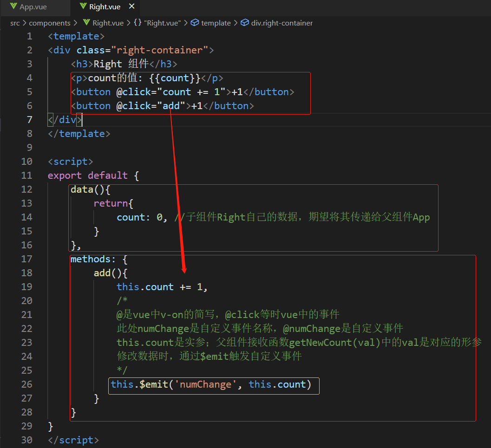Click "count: 0" property on line 14
Viewport: 491px width, 448px height.
click(x=139, y=217)
